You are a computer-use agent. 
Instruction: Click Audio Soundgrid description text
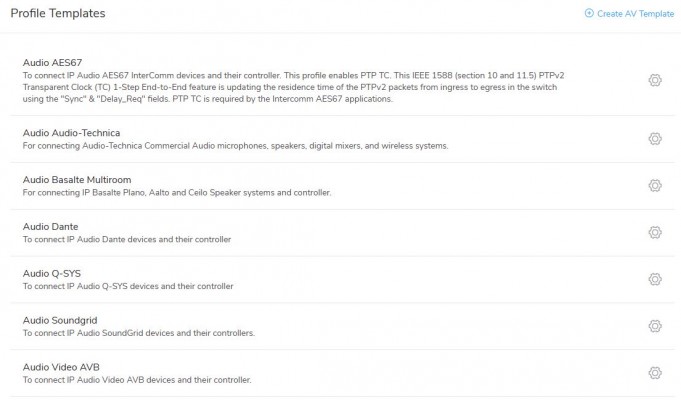139,333
